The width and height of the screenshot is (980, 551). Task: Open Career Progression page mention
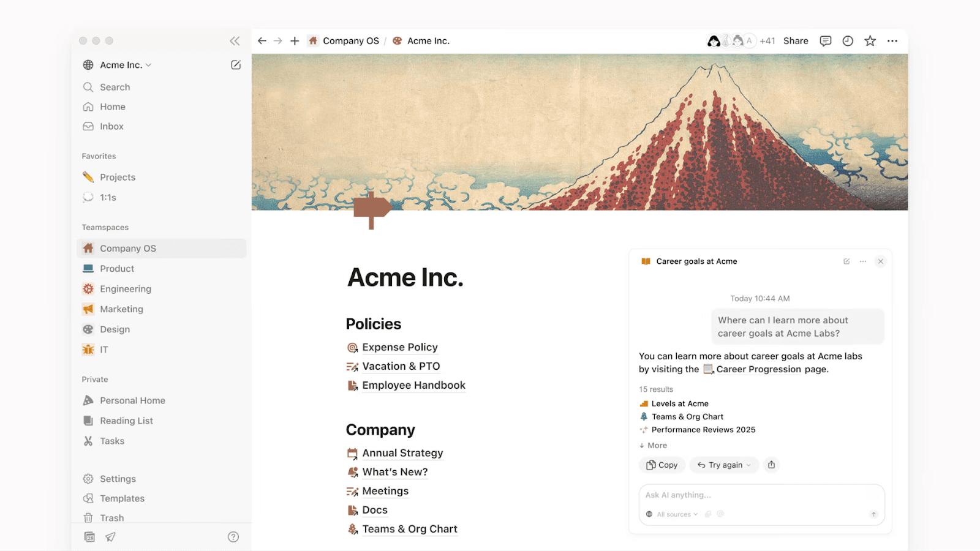click(752, 369)
